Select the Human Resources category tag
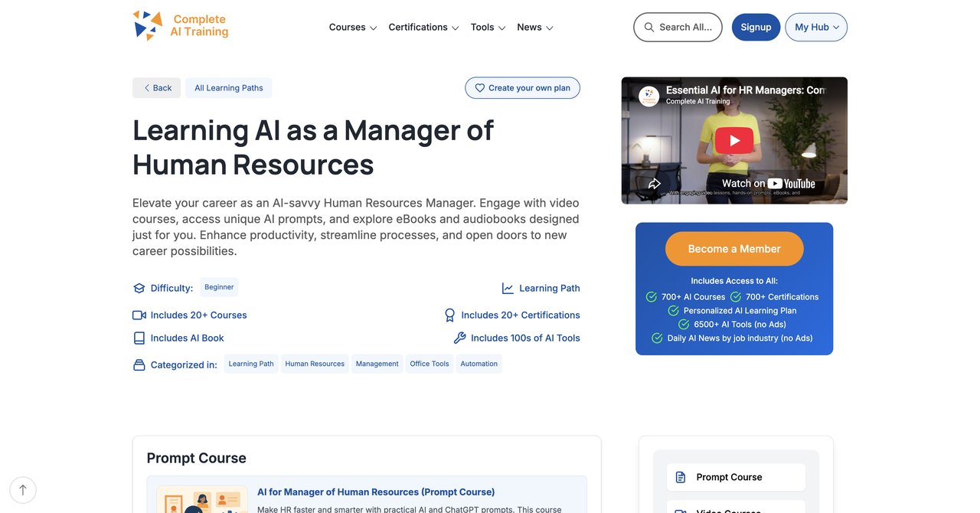The image size is (980, 513). [x=315, y=364]
